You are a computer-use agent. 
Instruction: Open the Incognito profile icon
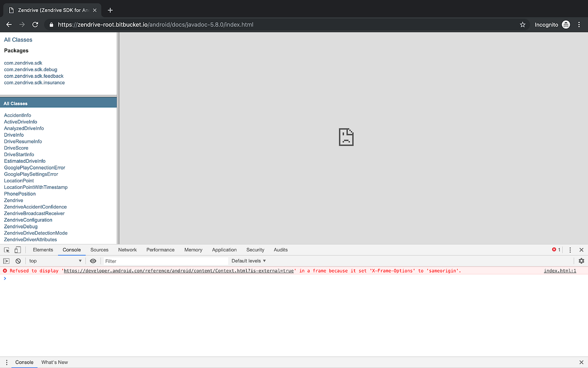(566, 24)
